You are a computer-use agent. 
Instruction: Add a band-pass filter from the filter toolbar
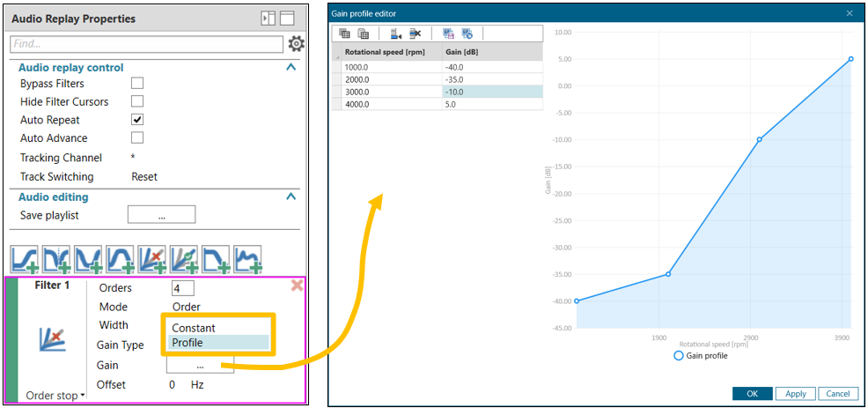pyautogui.click(x=120, y=258)
